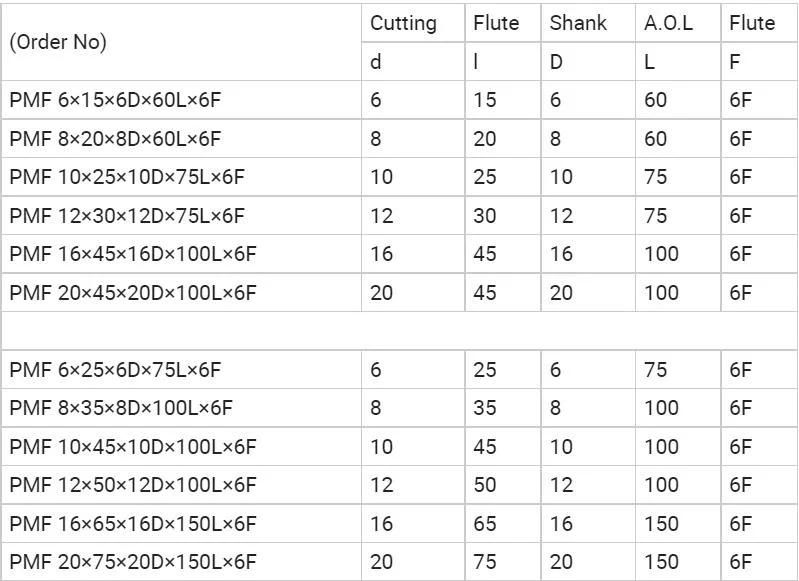Select order PMF 12×50×12D×100L×6F
Viewport: 799px width, 581px height.
(x=132, y=485)
